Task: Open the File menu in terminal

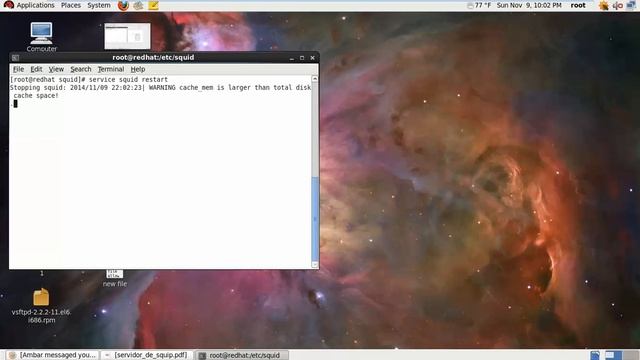Action: point(18,69)
